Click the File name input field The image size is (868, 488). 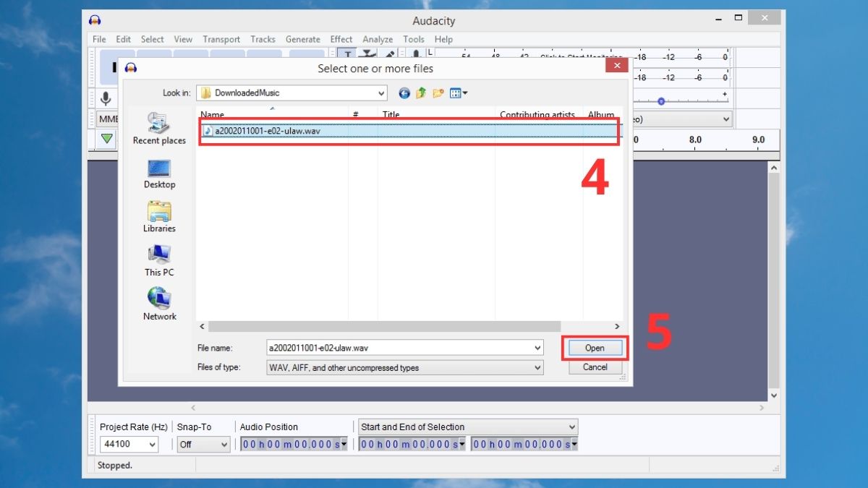[398, 348]
